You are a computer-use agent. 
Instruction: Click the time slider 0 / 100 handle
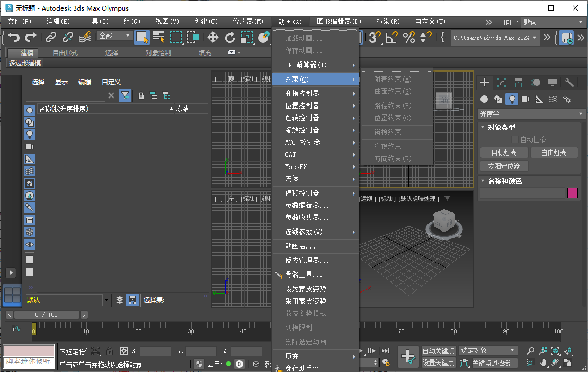(47, 315)
